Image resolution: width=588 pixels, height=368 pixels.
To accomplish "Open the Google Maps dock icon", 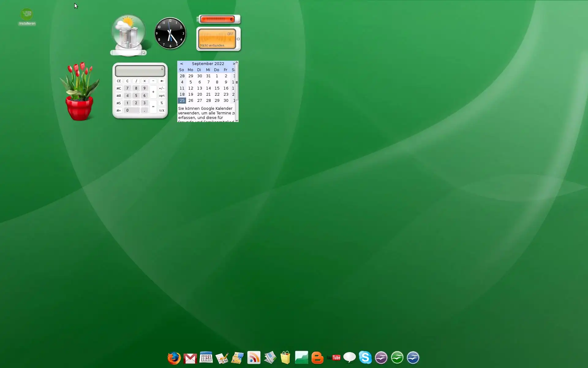I will click(237, 358).
